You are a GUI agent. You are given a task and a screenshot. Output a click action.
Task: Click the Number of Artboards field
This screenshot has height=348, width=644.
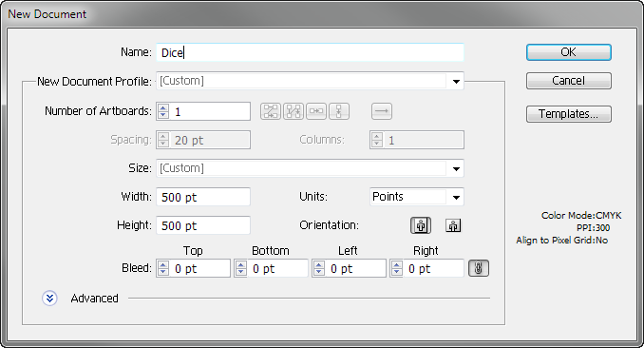click(x=210, y=111)
